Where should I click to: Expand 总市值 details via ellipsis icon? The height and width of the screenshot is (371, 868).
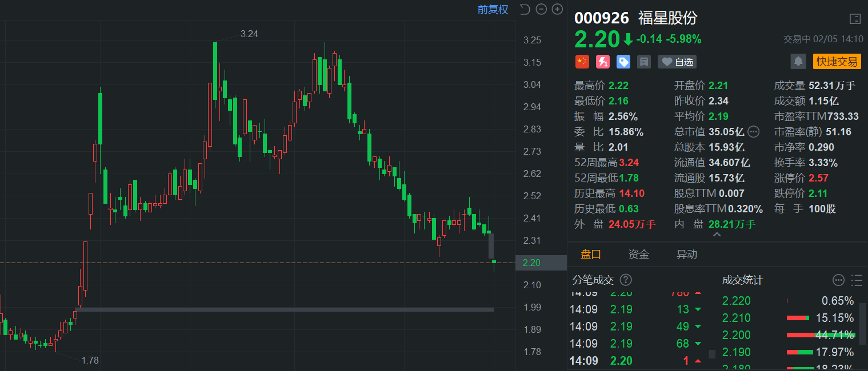tap(753, 132)
